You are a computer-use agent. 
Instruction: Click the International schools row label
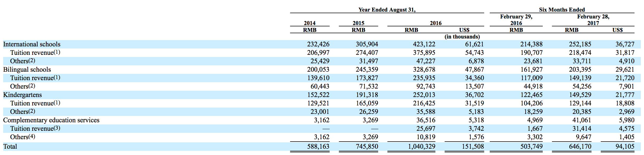click(x=32, y=44)
